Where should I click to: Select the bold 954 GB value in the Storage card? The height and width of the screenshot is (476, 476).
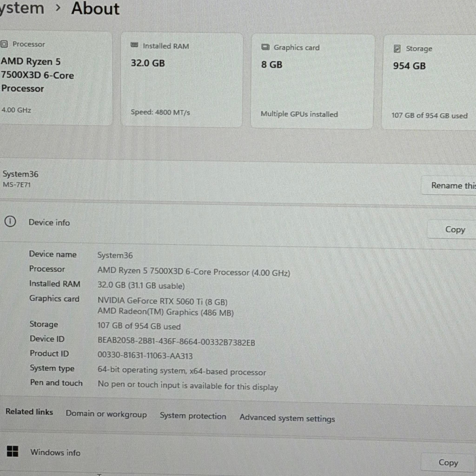(410, 66)
